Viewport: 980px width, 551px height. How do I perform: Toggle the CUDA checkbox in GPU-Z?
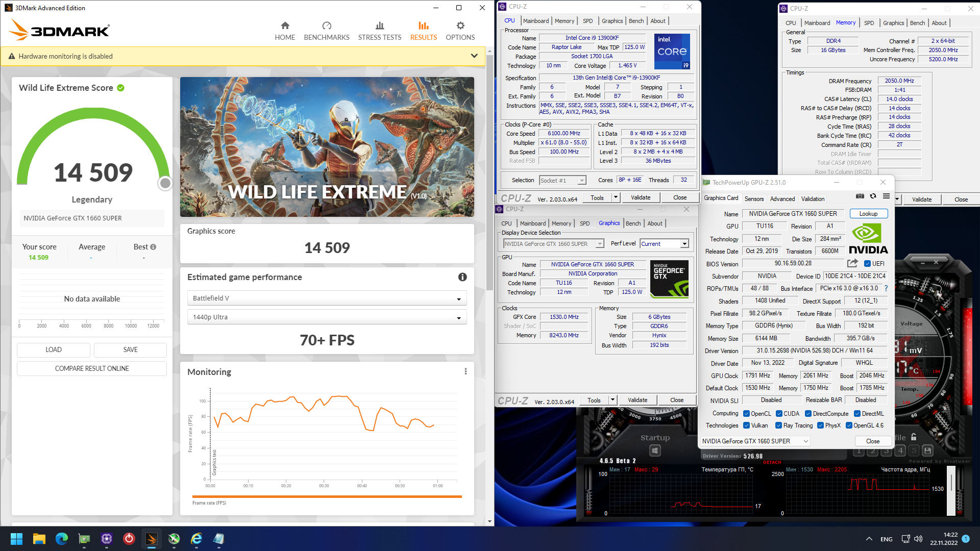[x=779, y=414]
